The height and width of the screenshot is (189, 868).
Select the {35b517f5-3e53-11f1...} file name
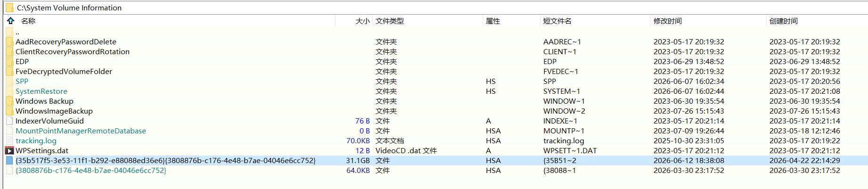166,160
